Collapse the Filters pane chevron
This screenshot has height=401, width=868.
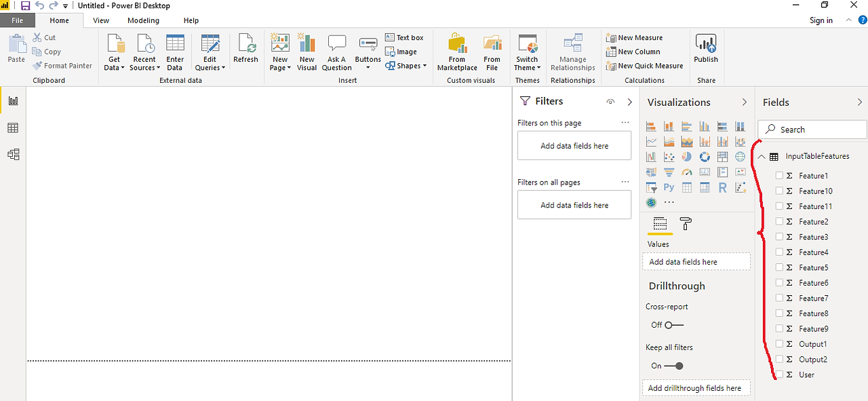coord(629,102)
